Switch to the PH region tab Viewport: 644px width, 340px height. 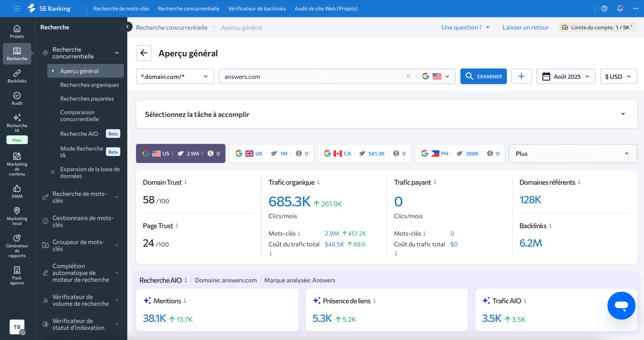point(460,153)
